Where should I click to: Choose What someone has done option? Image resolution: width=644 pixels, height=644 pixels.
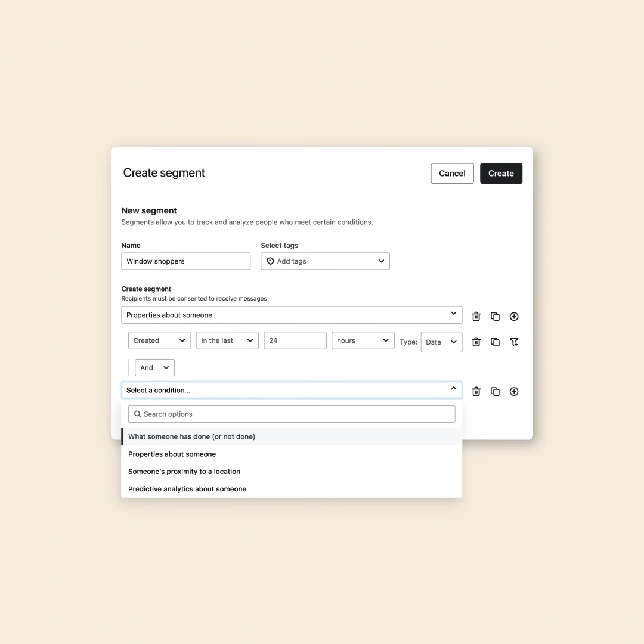[191, 436]
